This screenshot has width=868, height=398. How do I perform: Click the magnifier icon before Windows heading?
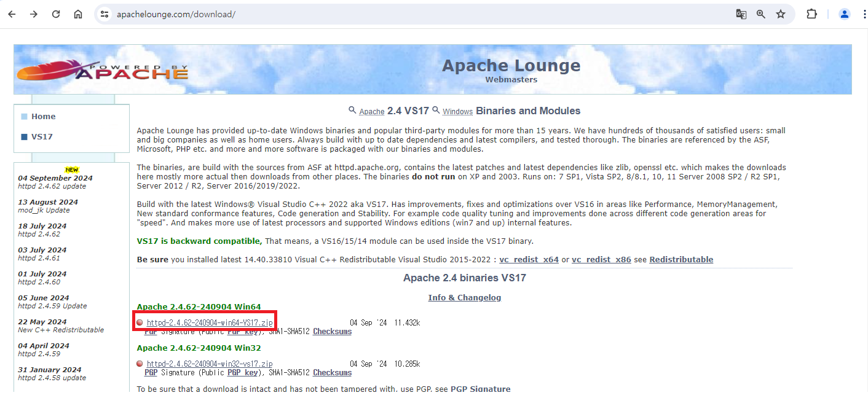coord(436,110)
